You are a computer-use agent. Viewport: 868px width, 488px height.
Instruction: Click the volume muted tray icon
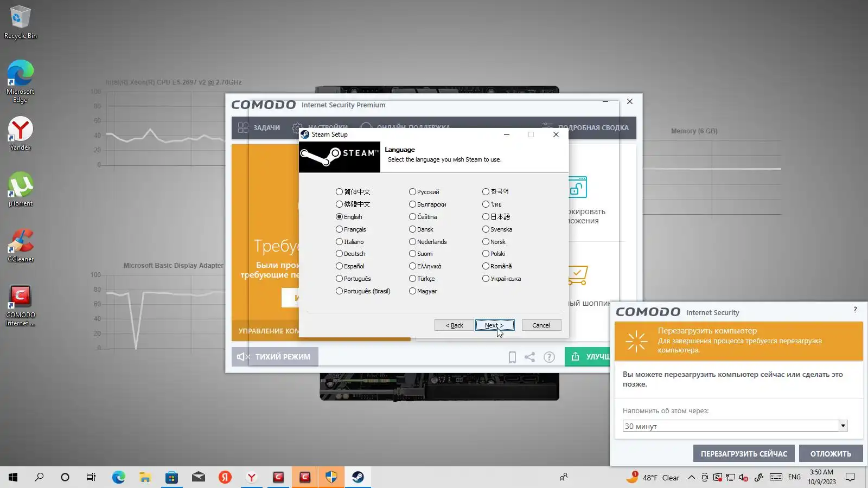pos(744,477)
